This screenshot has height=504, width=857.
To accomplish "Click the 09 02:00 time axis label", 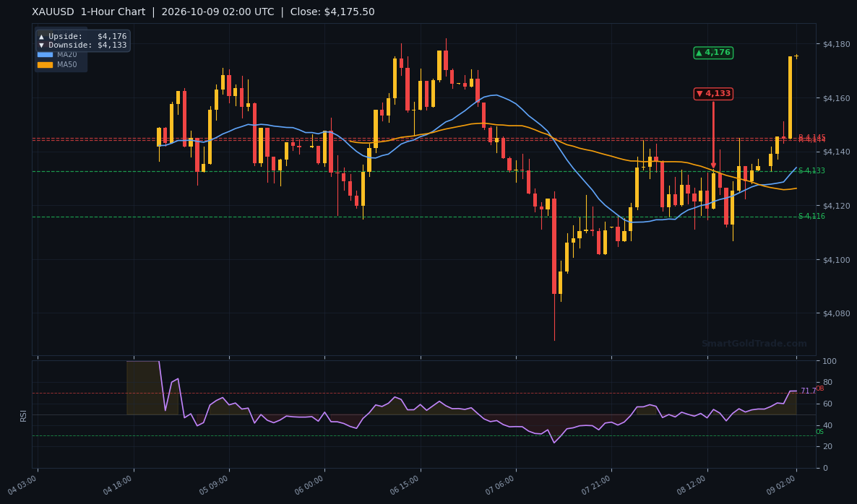I will 782,485.
